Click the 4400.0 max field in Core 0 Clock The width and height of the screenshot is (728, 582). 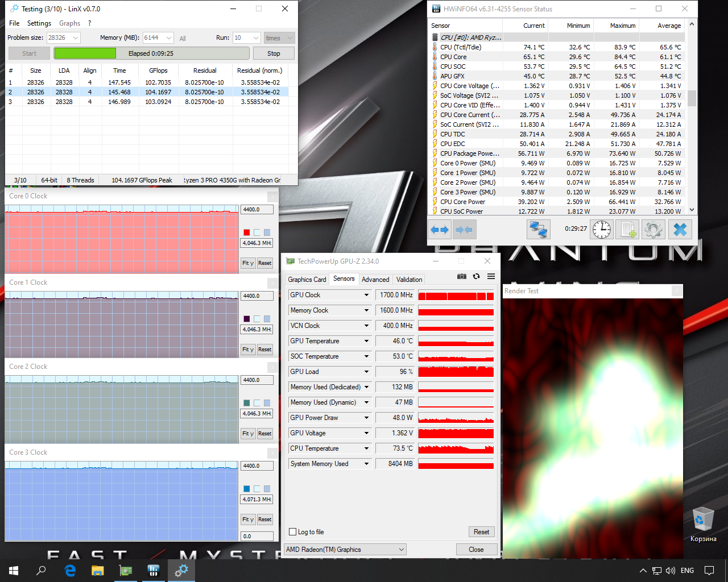pyautogui.click(x=257, y=210)
